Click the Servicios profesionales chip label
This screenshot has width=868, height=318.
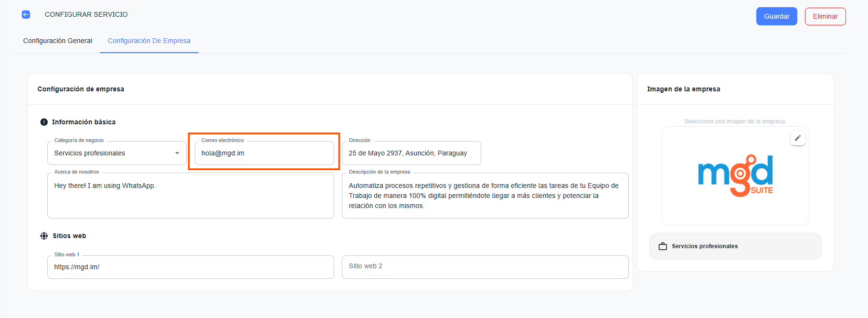coord(704,246)
